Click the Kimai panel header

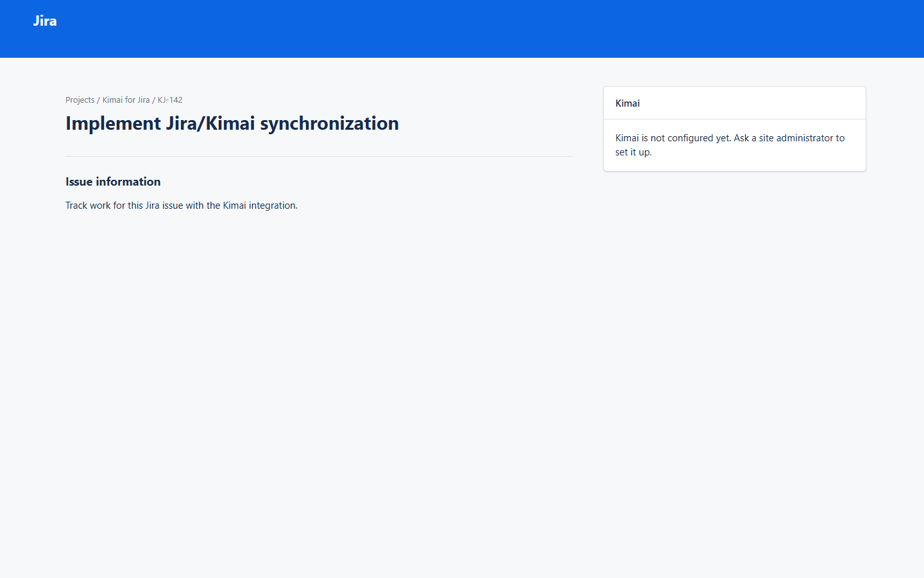pyautogui.click(x=735, y=103)
